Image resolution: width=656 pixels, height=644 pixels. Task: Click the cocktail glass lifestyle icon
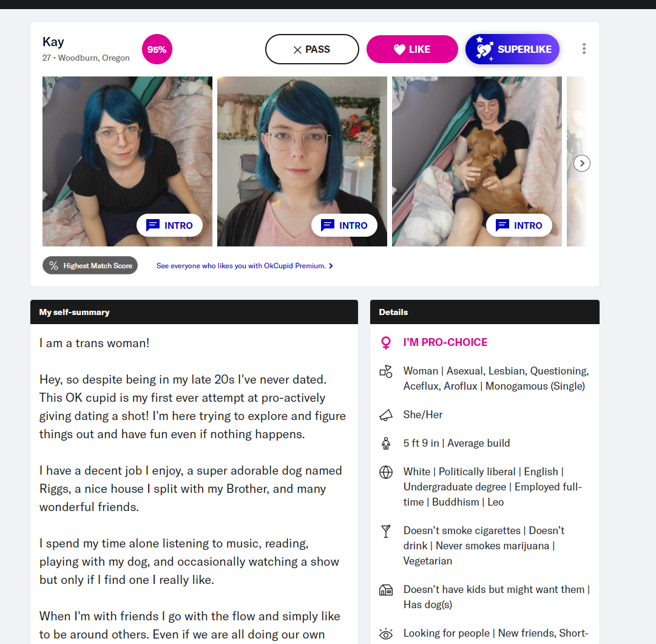click(386, 531)
